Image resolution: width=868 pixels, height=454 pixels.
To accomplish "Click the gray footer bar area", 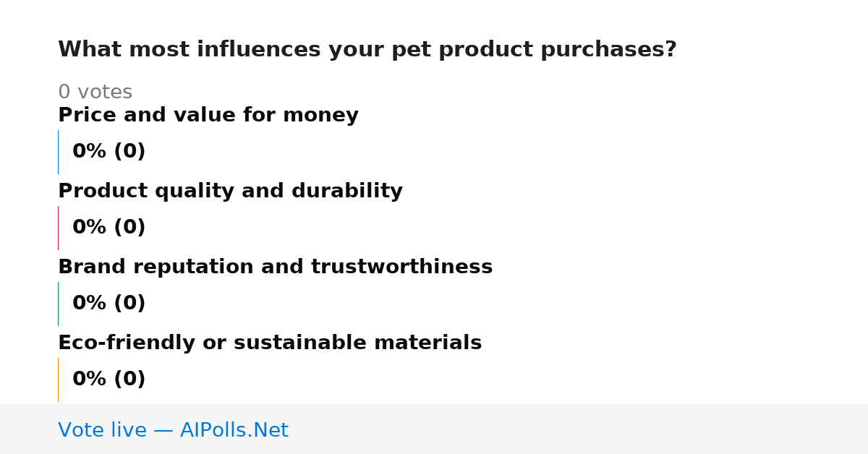I will [x=434, y=429].
